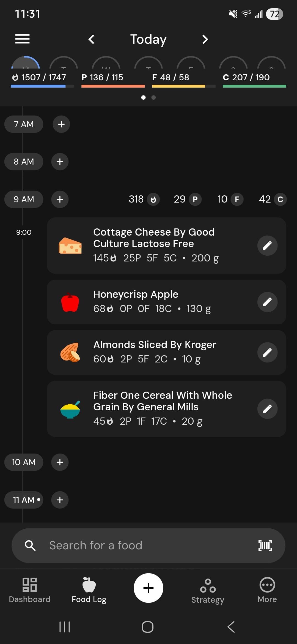Add food at 10 AM
297x644 pixels.
60,462
